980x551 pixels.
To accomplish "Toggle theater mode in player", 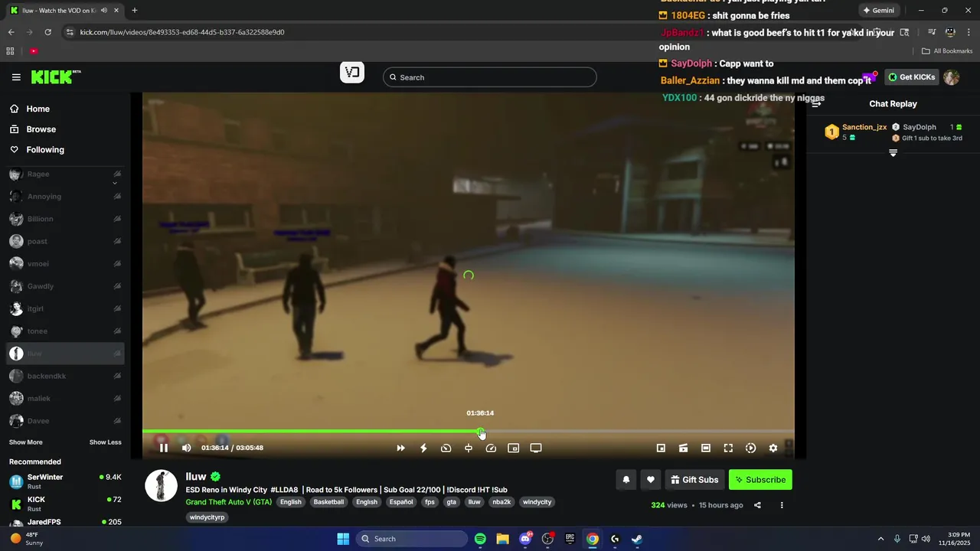I will click(706, 448).
